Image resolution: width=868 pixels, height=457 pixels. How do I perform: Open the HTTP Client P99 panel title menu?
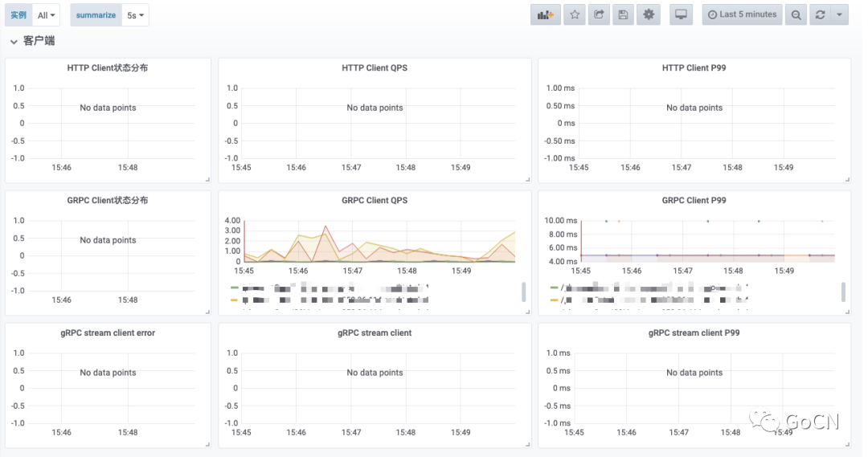[694, 67]
